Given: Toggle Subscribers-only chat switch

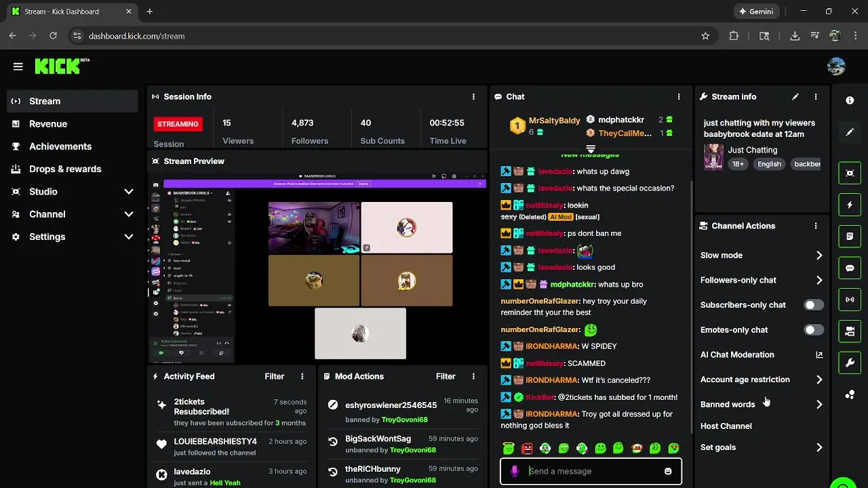Looking at the screenshot, I should point(814,305).
